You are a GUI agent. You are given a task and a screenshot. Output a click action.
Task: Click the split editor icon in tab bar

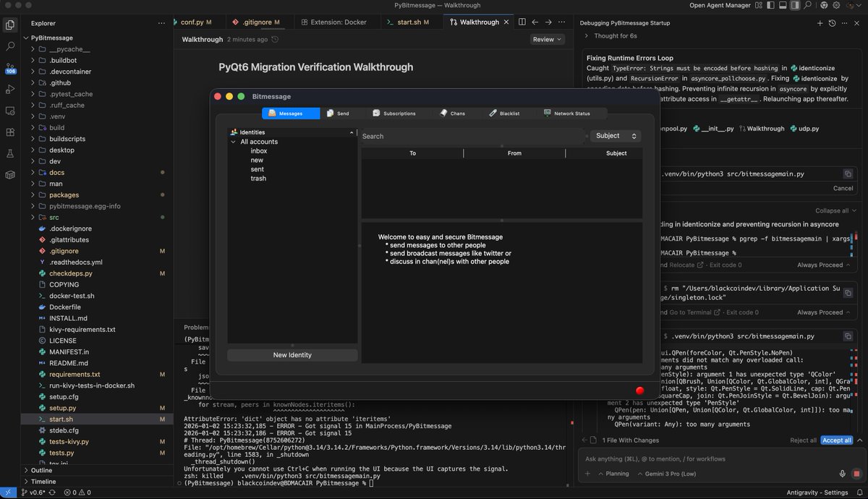coord(522,22)
